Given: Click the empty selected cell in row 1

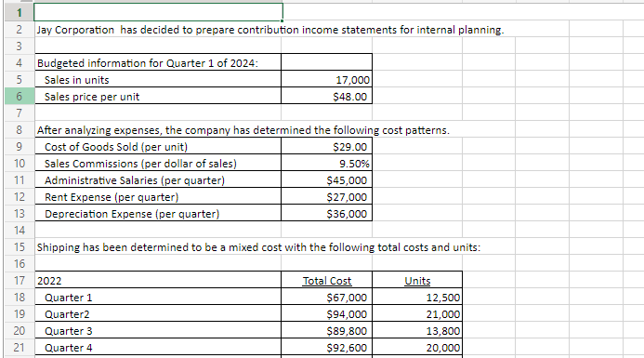Looking at the screenshot, I should tap(158, 12).
